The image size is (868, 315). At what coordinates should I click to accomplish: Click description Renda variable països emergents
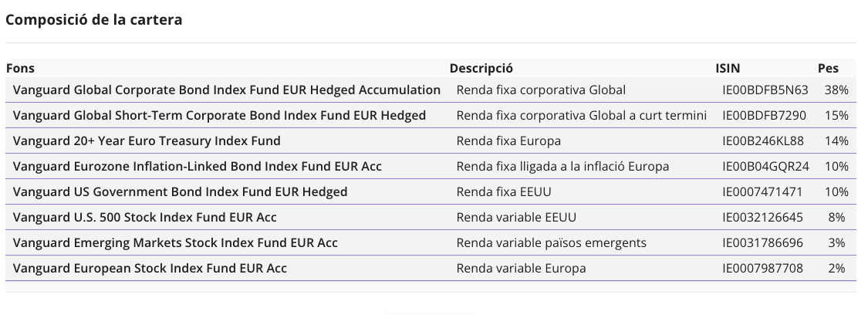pyautogui.click(x=552, y=242)
